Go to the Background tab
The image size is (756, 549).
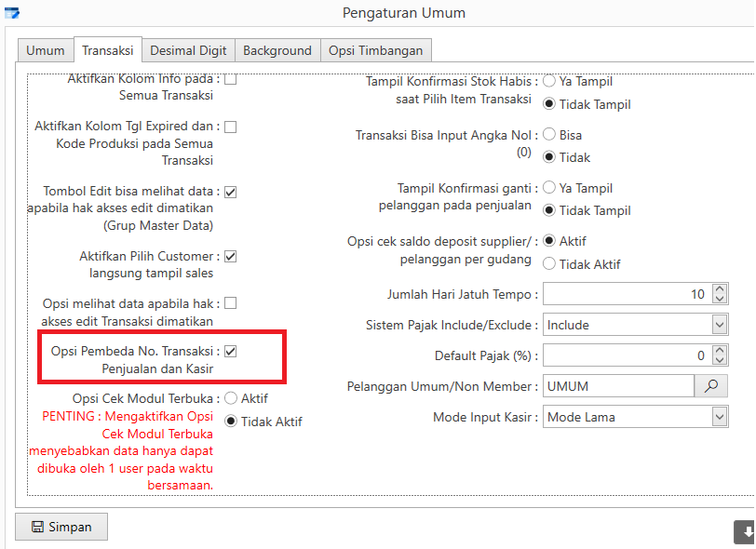click(277, 50)
